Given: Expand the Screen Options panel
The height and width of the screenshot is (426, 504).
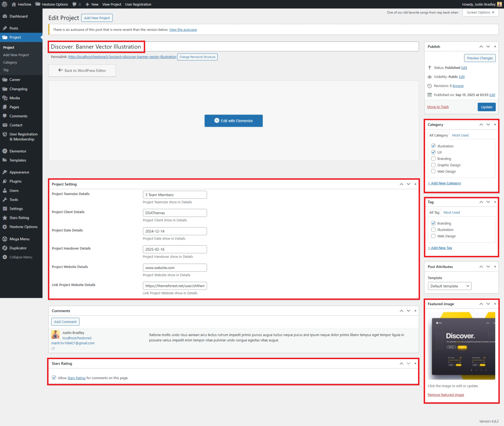Looking at the screenshot, I should [480, 12].
